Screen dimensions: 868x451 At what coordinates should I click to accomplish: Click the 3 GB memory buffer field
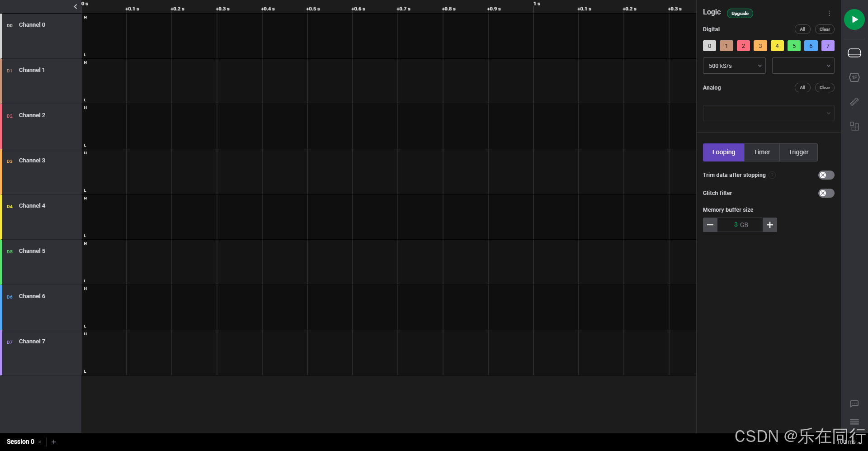click(x=740, y=225)
